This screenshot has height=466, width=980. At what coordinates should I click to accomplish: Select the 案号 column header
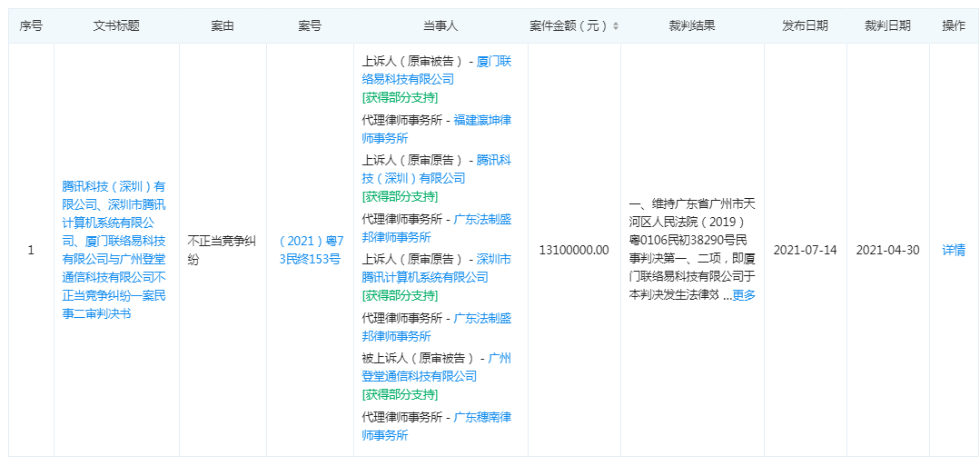tap(310, 26)
